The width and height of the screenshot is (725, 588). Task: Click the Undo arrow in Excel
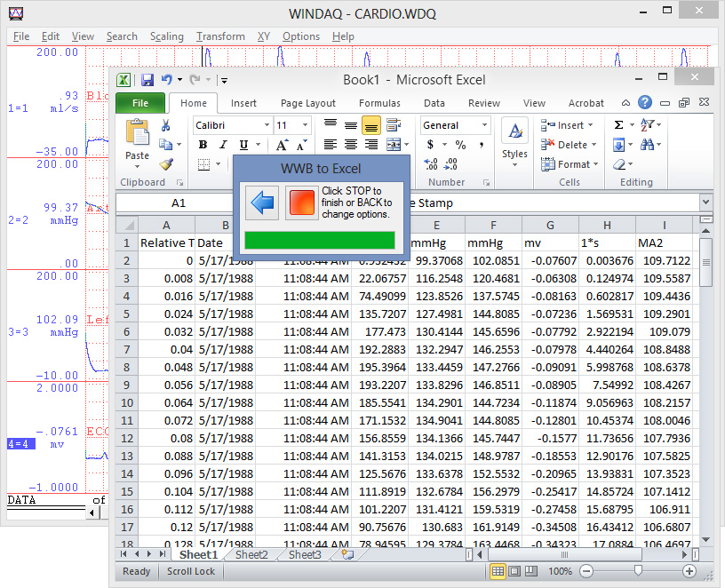click(x=166, y=80)
